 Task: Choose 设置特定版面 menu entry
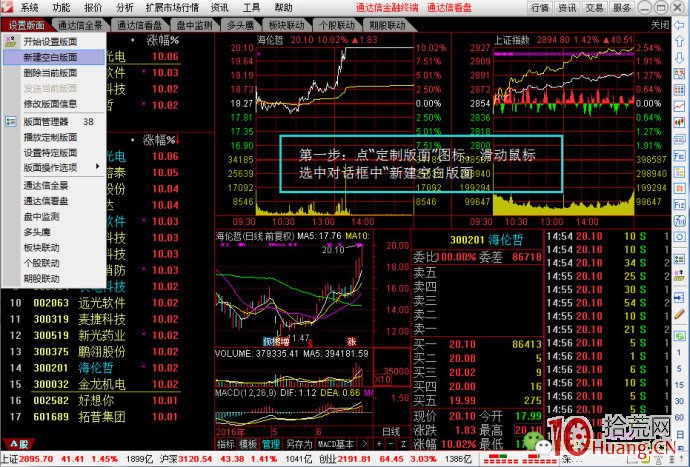point(54,153)
